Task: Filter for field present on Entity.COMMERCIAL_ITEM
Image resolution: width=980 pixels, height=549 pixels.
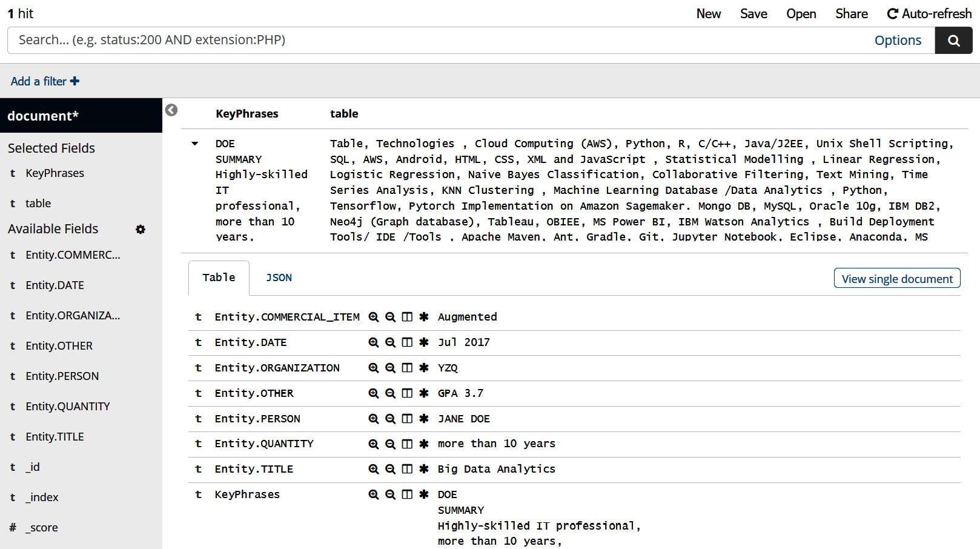Action: (424, 317)
